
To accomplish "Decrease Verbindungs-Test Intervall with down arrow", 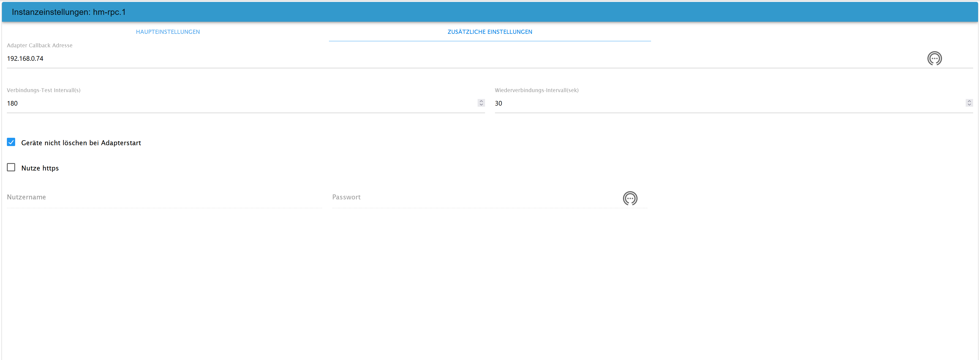I will click(481, 105).
